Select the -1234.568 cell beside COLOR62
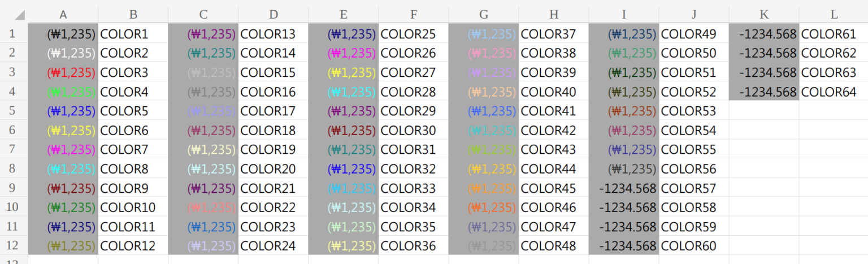Screen dimensions: 868x264 click(x=764, y=53)
